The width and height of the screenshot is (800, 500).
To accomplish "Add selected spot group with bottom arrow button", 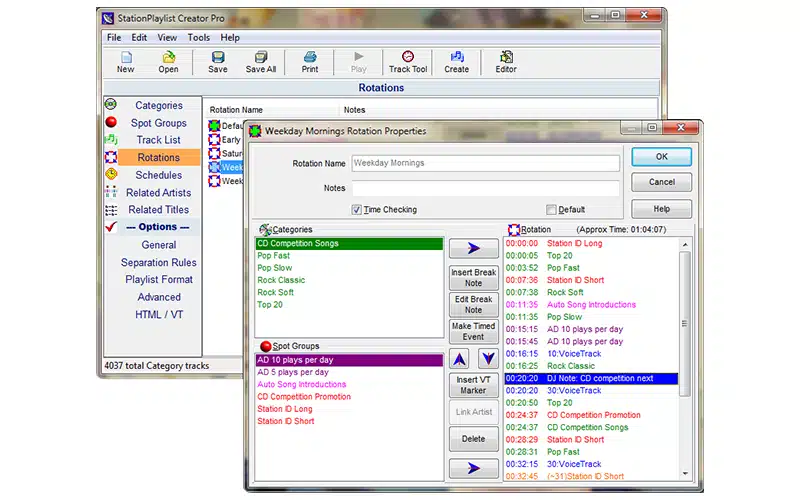I will (x=473, y=468).
